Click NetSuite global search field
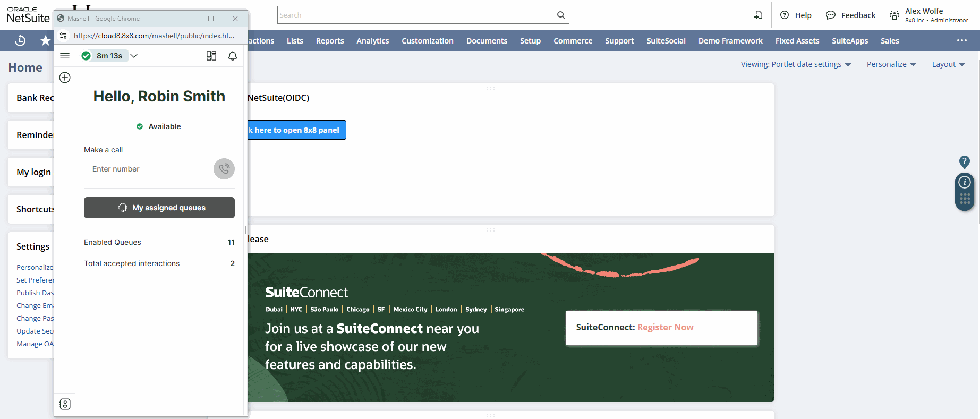Image resolution: width=980 pixels, height=419 pixels. (416, 15)
